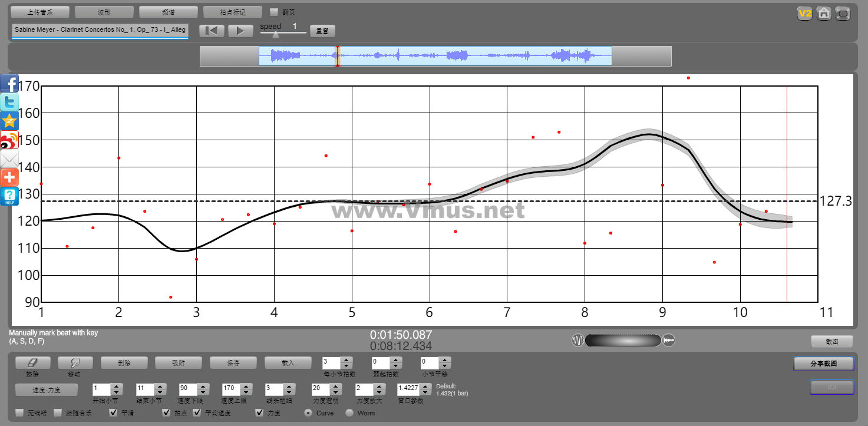Enable the 跟随音乐 follow music checkbox
The image size is (868, 426).
tap(58, 412)
